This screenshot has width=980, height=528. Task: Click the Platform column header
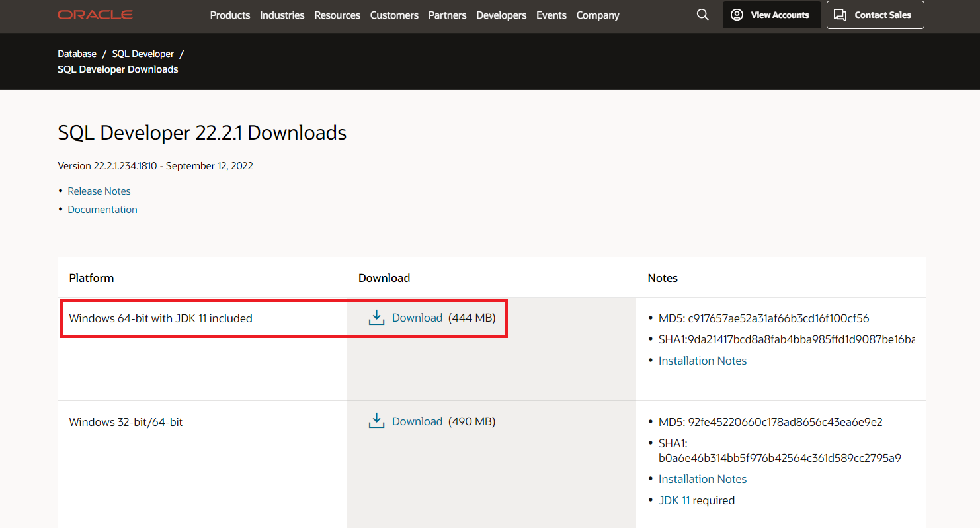[x=91, y=278]
